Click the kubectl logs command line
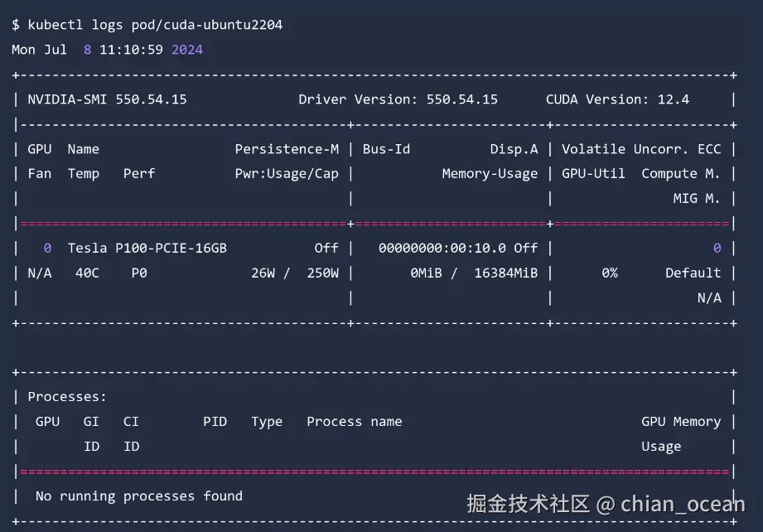 [x=147, y=25]
